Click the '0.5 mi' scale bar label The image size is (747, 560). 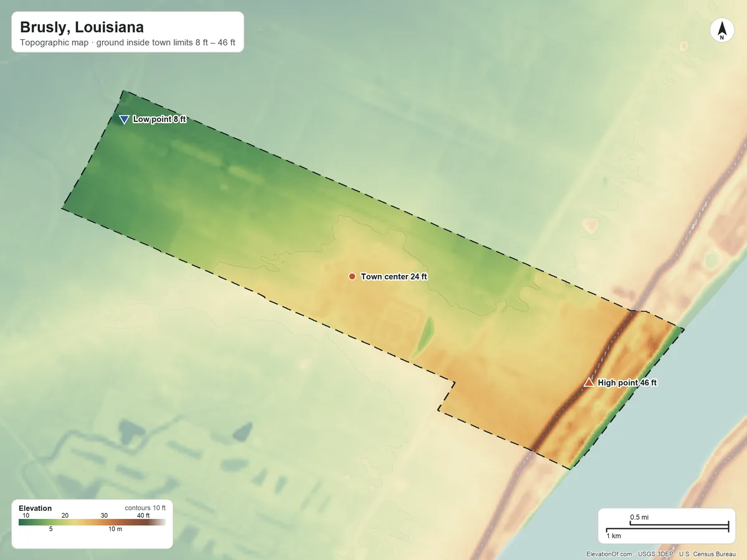pyautogui.click(x=639, y=517)
